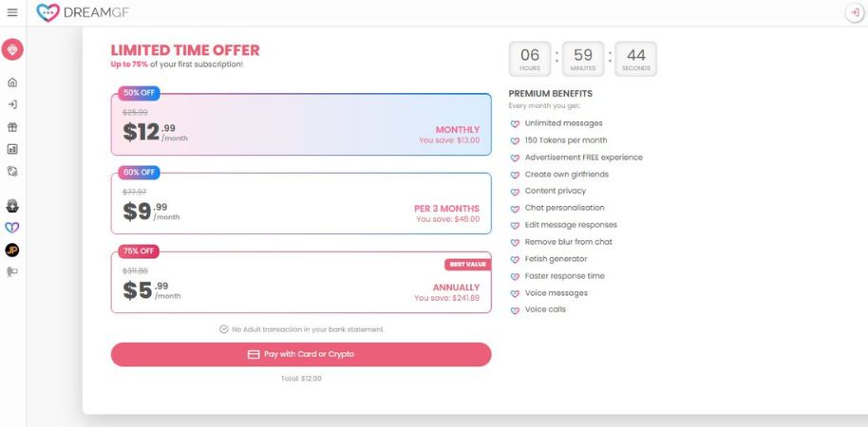
Task: Click the Unlimited messages benefit
Action: pos(563,123)
